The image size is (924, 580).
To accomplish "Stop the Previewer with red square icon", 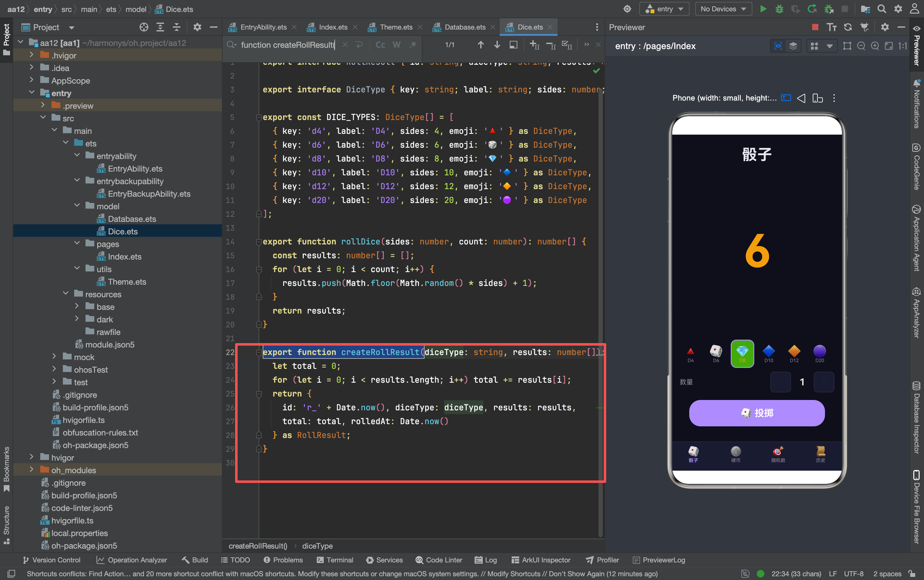I will tap(815, 27).
